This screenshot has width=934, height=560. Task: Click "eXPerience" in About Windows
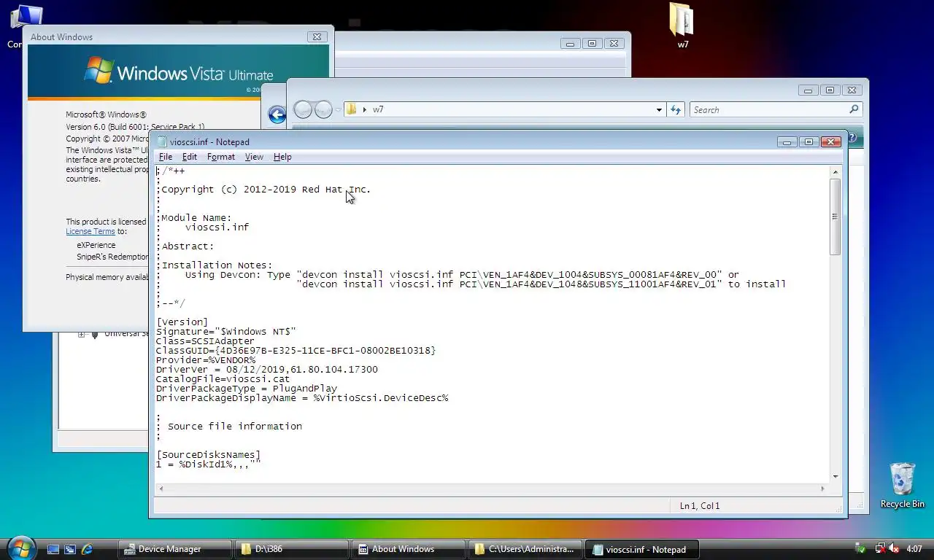(96, 245)
